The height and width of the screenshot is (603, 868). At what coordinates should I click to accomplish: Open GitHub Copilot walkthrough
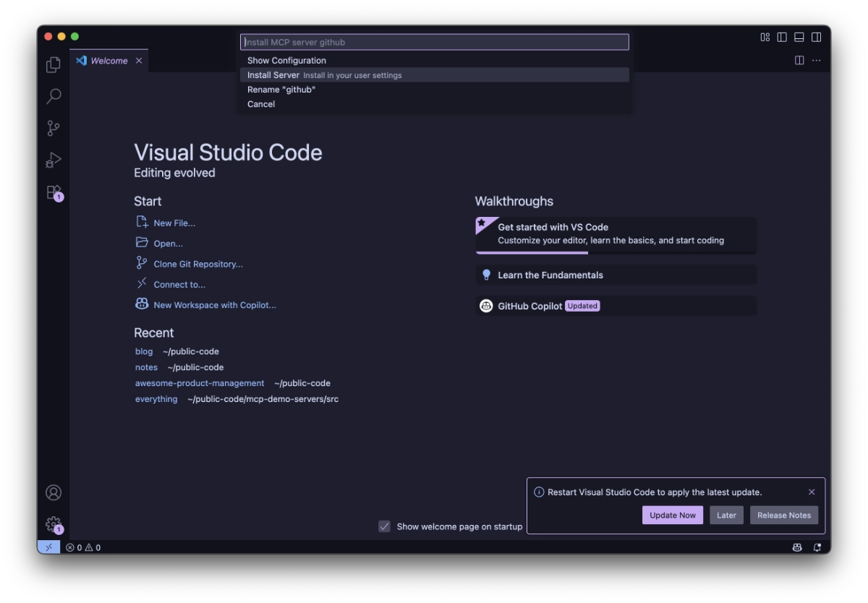click(x=616, y=306)
